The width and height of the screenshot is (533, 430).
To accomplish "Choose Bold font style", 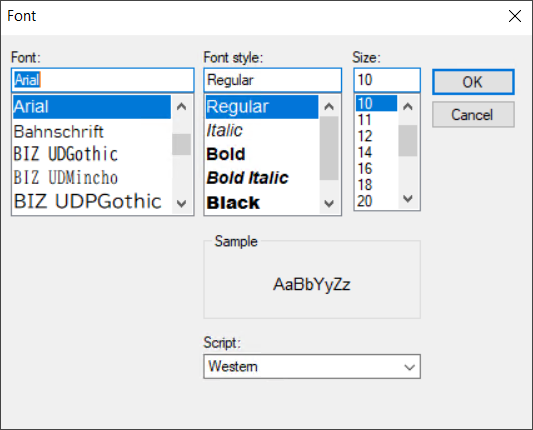I will [262, 154].
